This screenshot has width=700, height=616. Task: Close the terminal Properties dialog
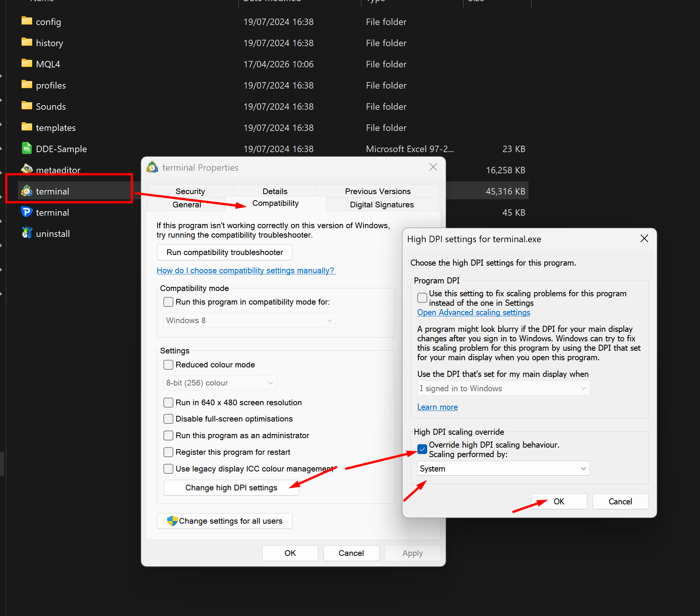tap(433, 167)
